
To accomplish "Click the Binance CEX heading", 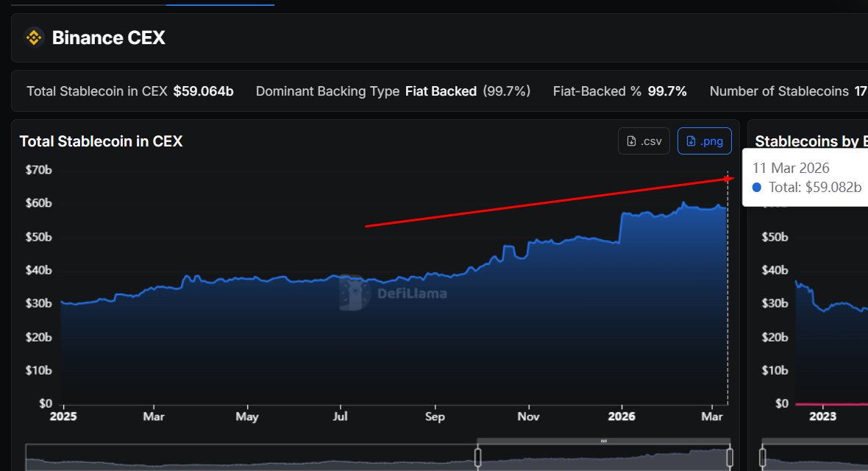I will (x=109, y=38).
